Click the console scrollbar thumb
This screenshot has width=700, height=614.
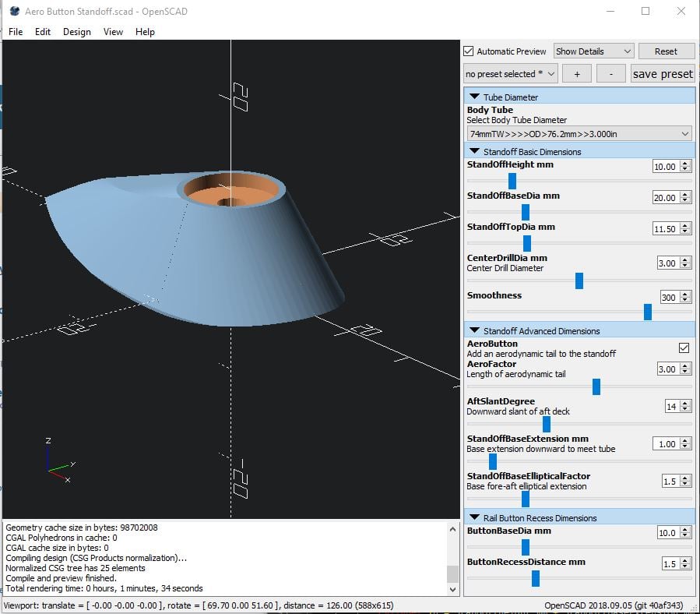click(x=452, y=573)
